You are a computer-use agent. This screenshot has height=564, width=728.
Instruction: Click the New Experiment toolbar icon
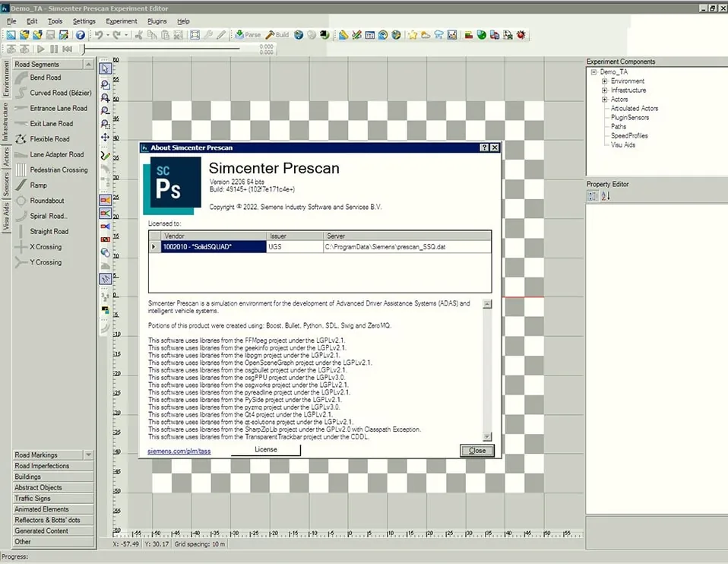11,35
